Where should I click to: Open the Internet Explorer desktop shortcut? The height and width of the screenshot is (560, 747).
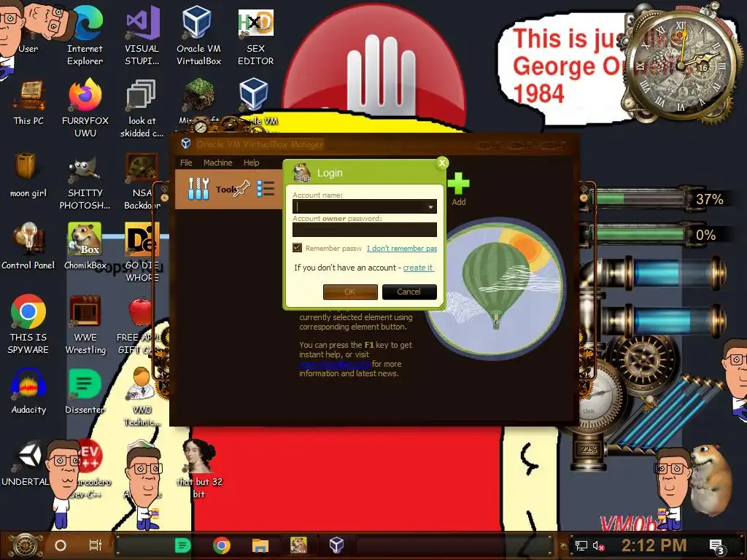pos(85,36)
